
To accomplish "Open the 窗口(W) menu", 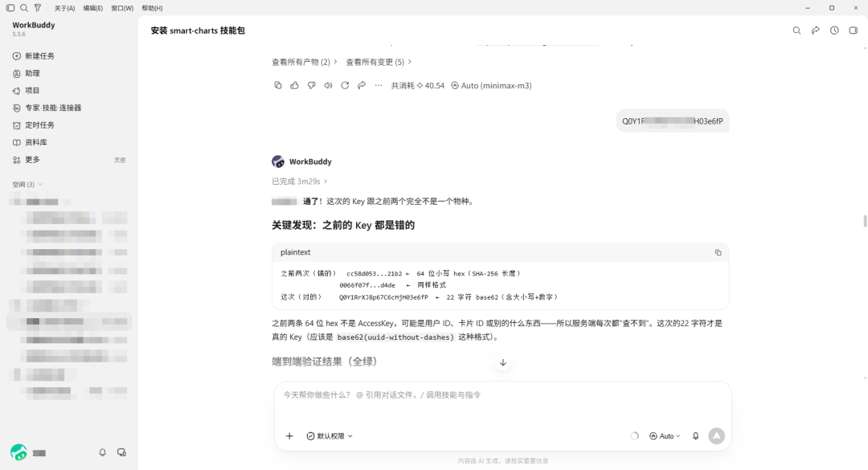I will (x=122, y=8).
